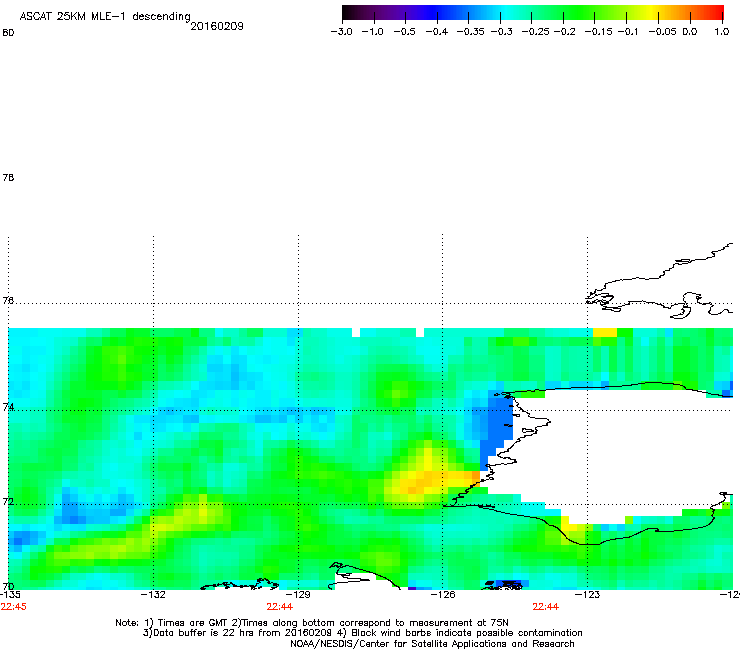Image resolution: width=740 pixels, height=650 pixels.
Task: Click the -0.2 color bar label
Action: click(565, 32)
